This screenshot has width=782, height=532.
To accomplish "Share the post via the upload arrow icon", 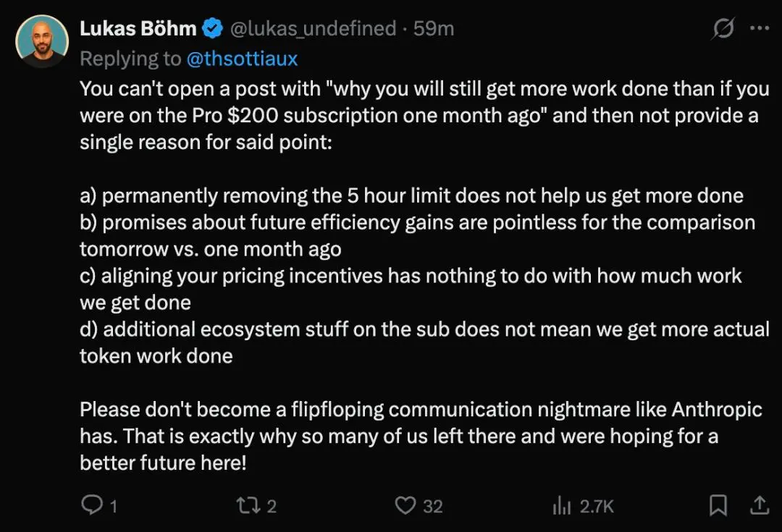I will (759, 505).
